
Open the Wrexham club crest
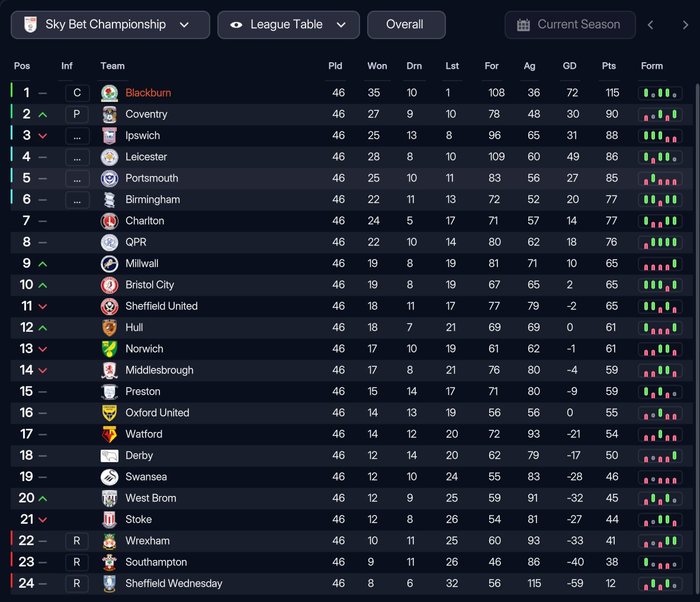pyautogui.click(x=110, y=541)
